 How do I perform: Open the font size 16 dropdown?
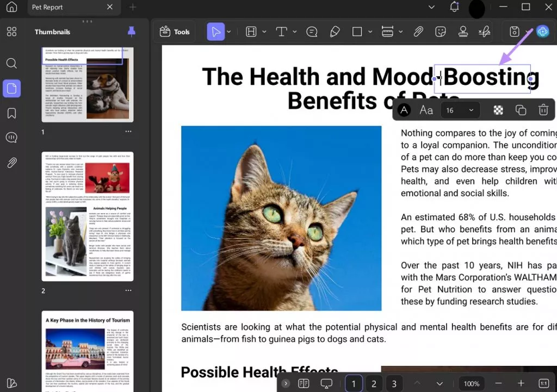[x=460, y=110]
